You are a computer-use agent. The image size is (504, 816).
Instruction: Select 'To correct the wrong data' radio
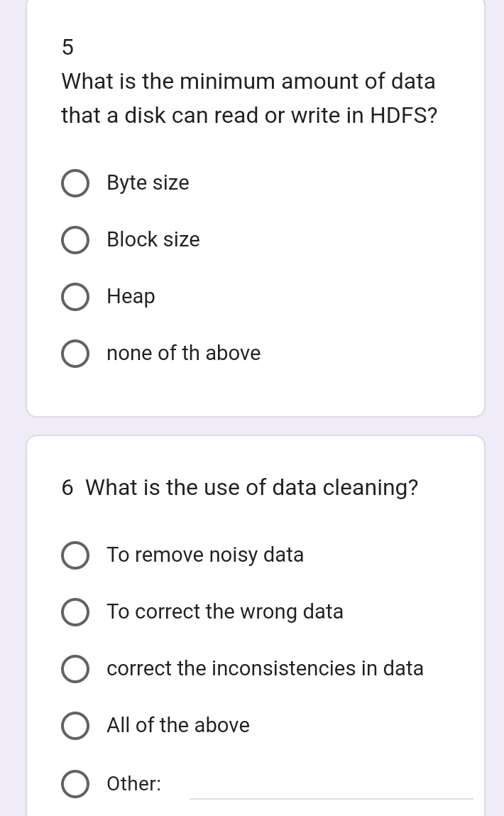tap(75, 612)
